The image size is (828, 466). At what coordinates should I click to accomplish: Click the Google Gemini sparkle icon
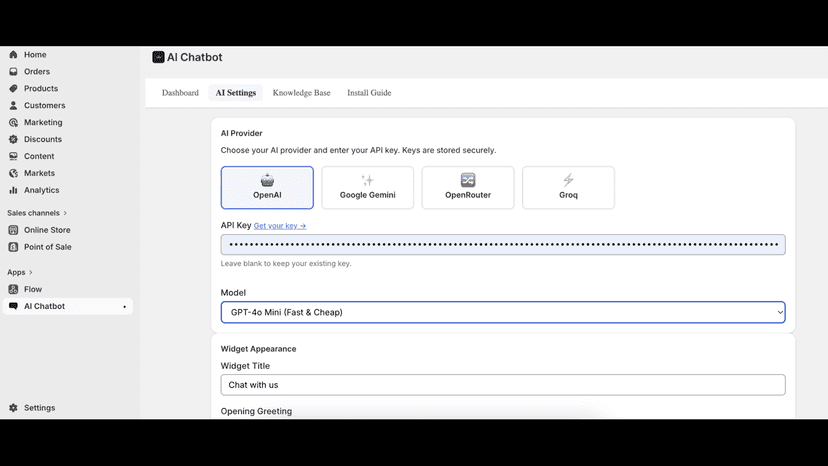tap(368, 180)
